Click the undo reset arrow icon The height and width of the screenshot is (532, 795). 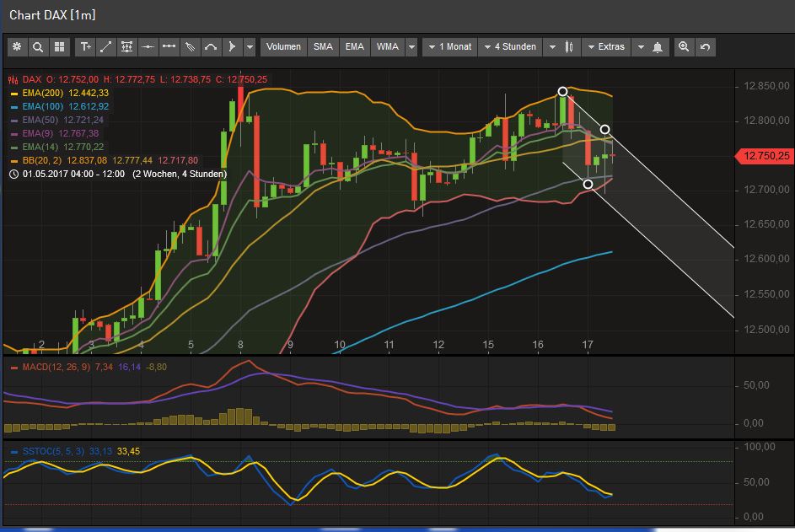point(705,46)
